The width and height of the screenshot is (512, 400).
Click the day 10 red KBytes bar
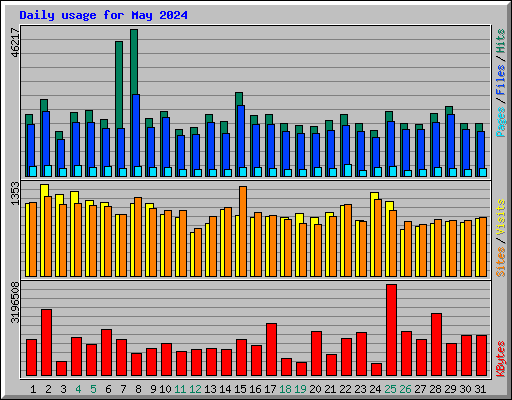[167, 360]
